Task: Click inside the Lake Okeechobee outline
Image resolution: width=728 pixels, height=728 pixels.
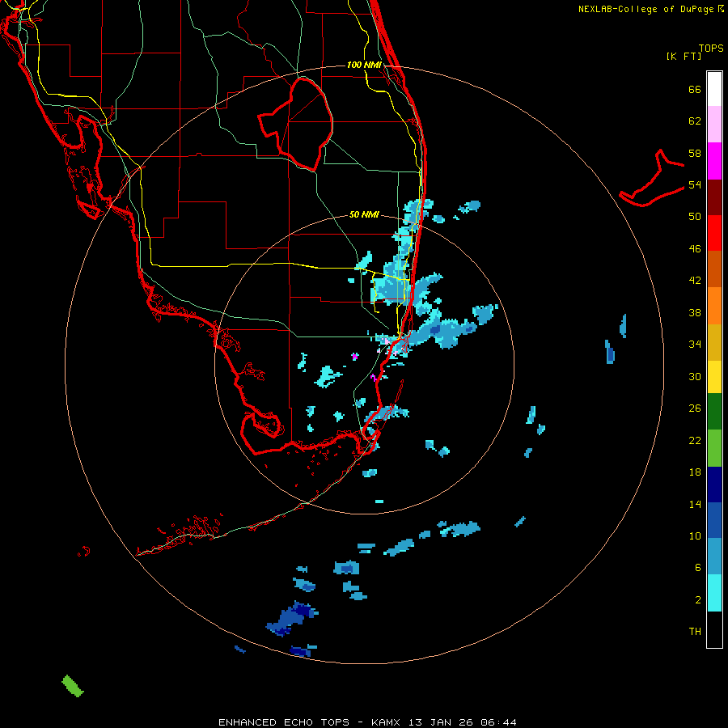Action: tap(302, 123)
